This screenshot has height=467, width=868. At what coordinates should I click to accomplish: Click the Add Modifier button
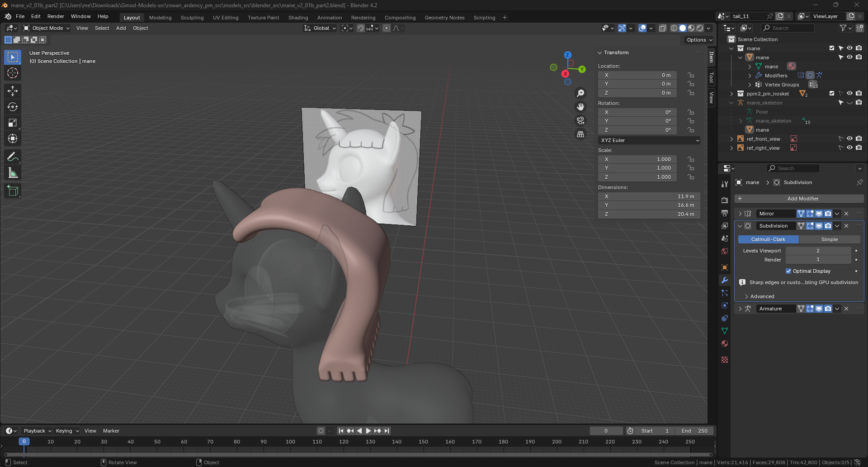pyautogui.click(x=799, y=199)
